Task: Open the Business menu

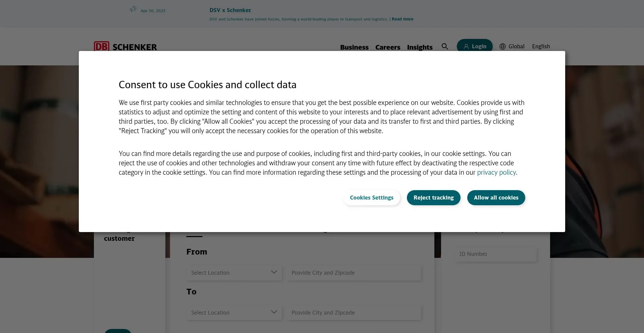Action: point(354,47)
